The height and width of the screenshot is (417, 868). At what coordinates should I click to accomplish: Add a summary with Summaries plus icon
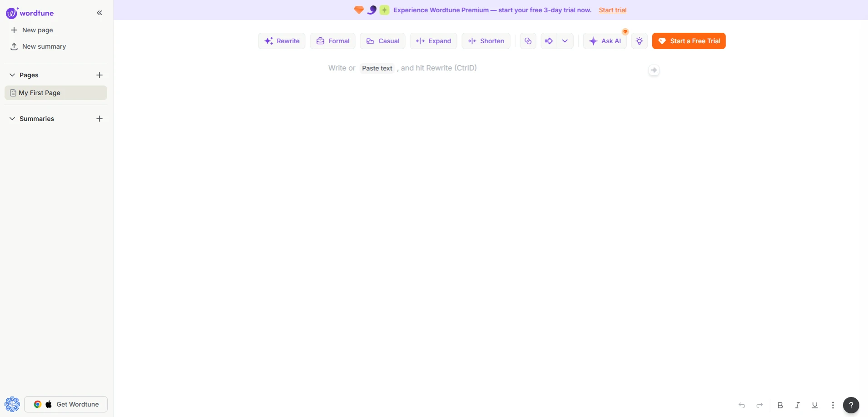click(99, 119)
